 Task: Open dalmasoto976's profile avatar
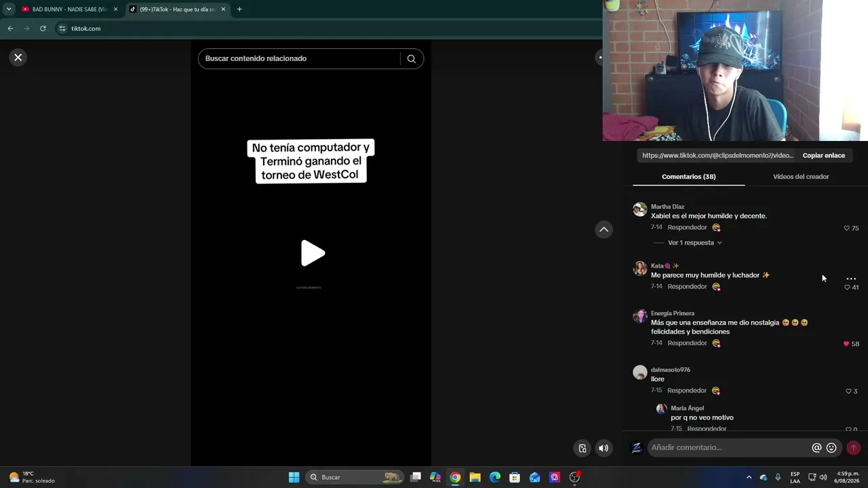[640, 372]
